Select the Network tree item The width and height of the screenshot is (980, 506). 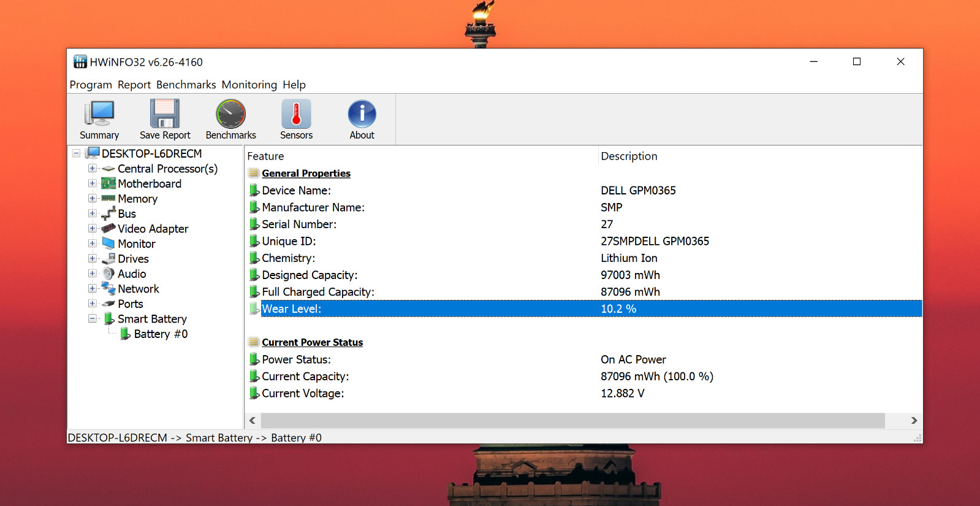[139, 288]
